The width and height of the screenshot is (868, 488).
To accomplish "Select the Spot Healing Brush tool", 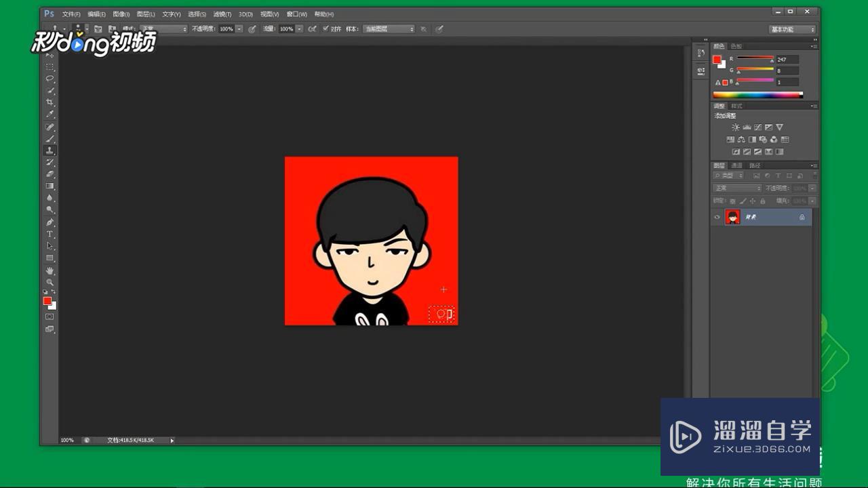I will coord(50,127).
